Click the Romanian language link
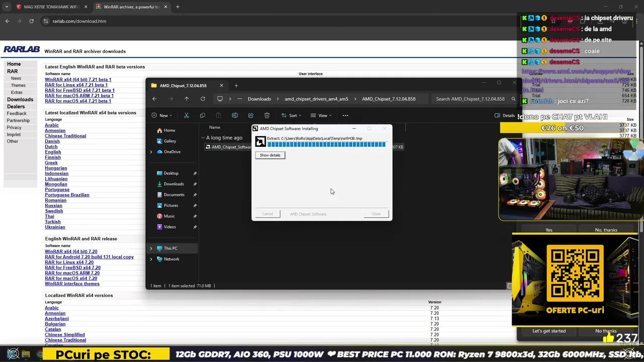The image size is (644, 362). [55, 200]
